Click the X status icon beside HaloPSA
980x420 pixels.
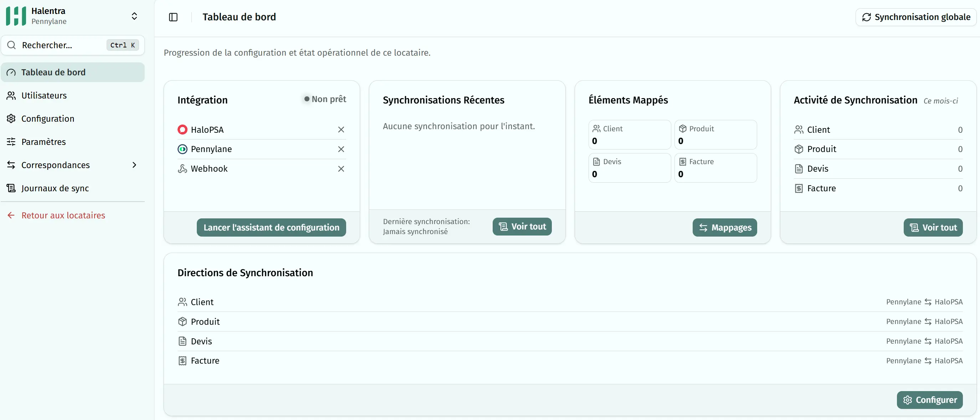click(341, 130)
